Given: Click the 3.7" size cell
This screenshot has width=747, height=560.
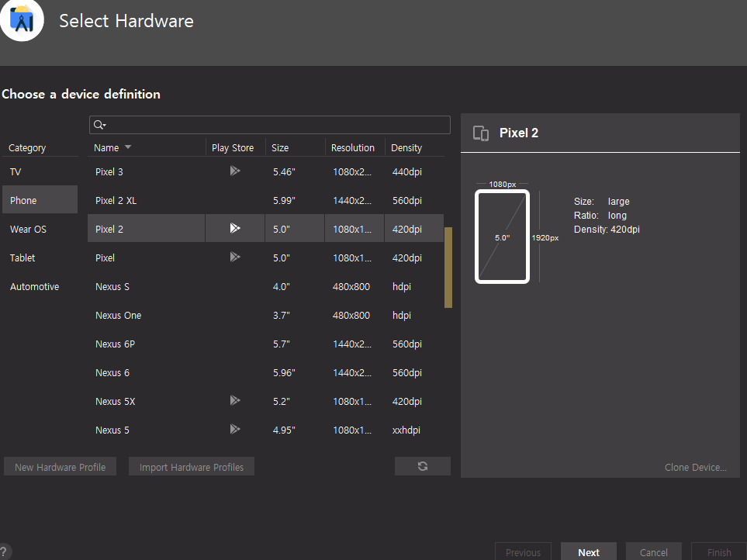Looking at the screenshot, I should 281,315.
